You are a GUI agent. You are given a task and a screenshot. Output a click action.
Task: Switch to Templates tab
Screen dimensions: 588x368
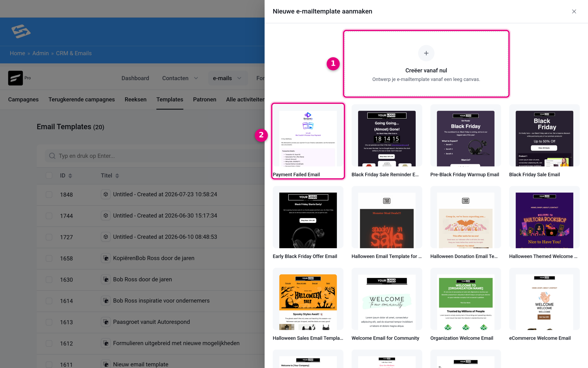[x=170, y=100]
